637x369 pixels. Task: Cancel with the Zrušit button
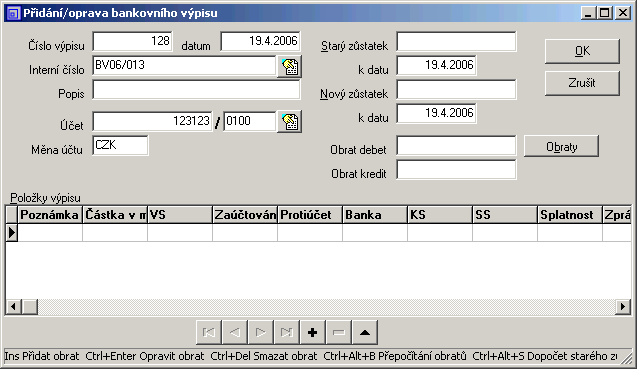[x=582, y=83]
